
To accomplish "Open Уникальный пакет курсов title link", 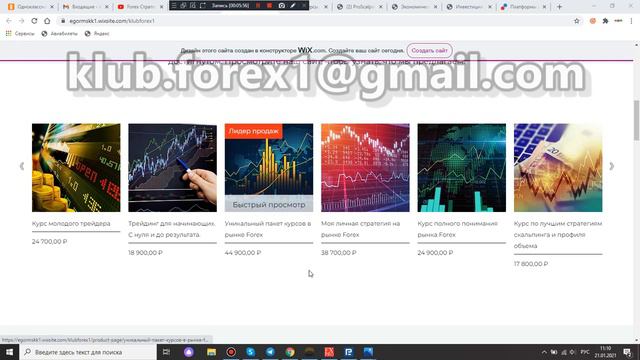I will (x=268, y=229).
